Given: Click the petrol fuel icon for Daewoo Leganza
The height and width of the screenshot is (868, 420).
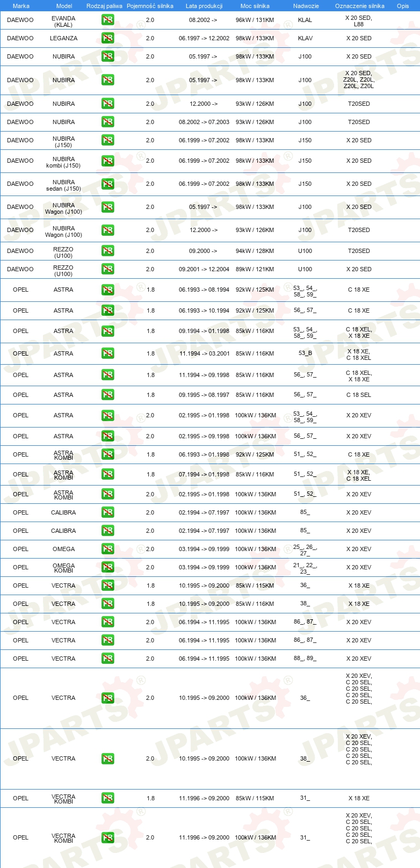Looking at the screenshot, I should pyautogui.click(x=107, y=38).
